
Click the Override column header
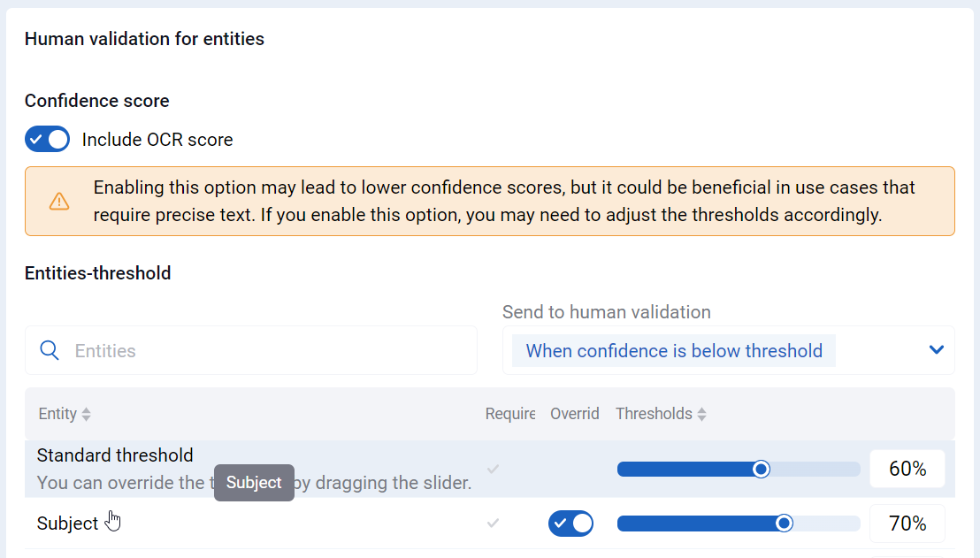coord(574,414)
